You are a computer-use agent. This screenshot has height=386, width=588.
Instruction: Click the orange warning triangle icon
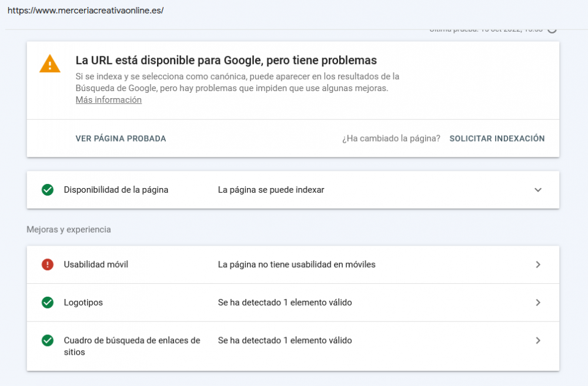49,65
